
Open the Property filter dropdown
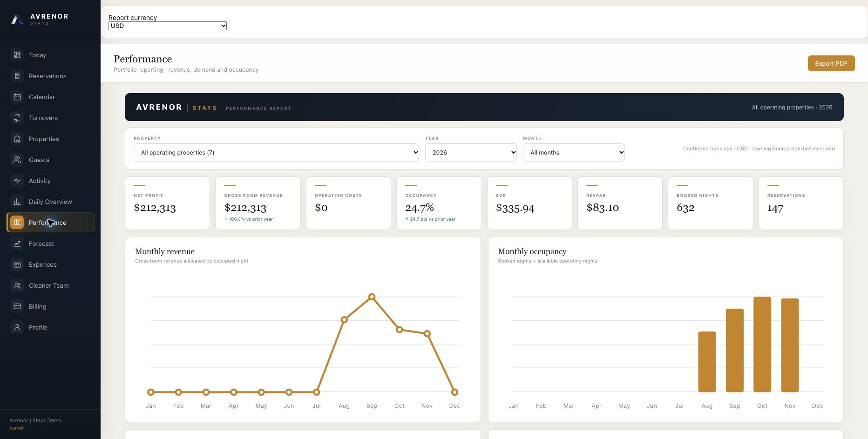click(x=276, y=152)
